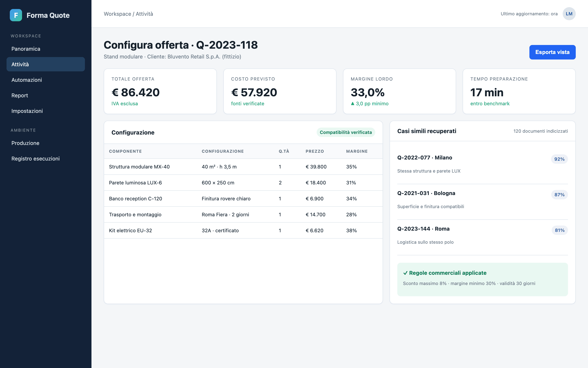Open Registro esecuzioni

tap(46, 159)
